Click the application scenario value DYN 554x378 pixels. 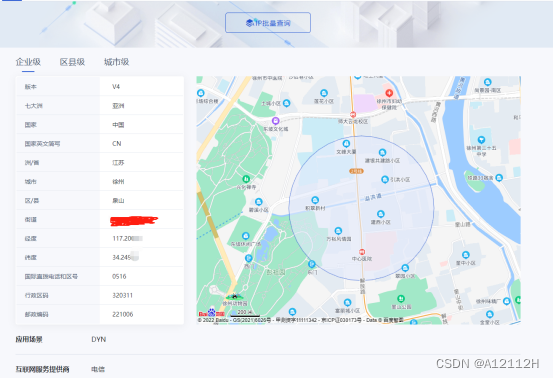tap(99, 339)
